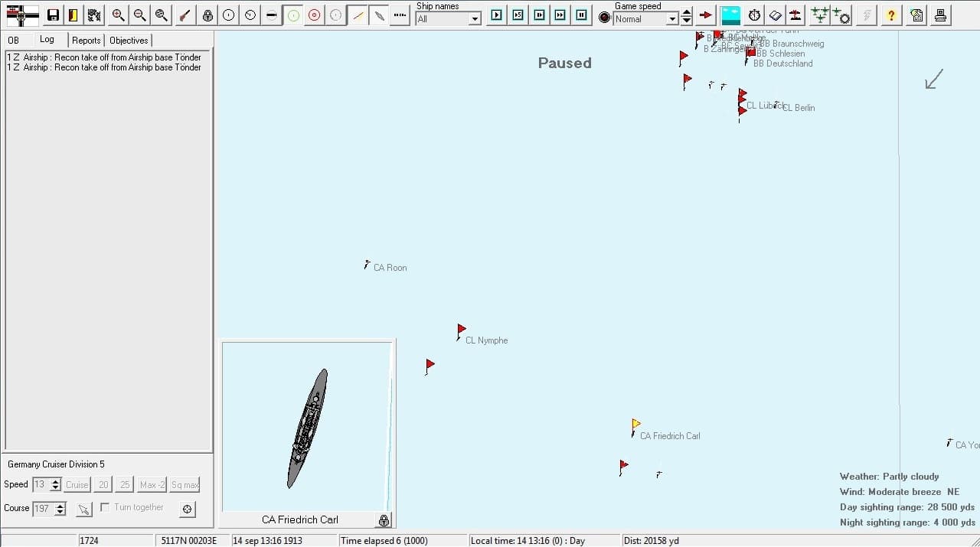This screenshot has height=547, width=980.
Task: Decrease Speed with the down arrow
Action: pos(55,488)
